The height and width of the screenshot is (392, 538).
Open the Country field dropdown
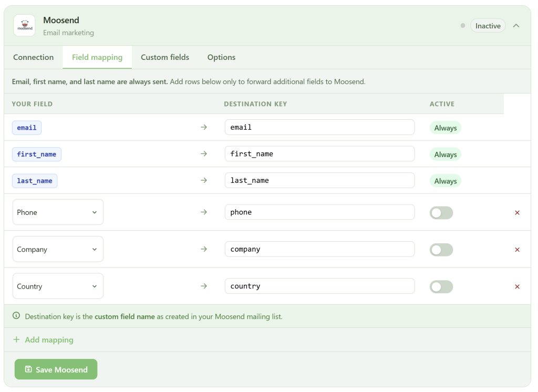coord(58,286)
